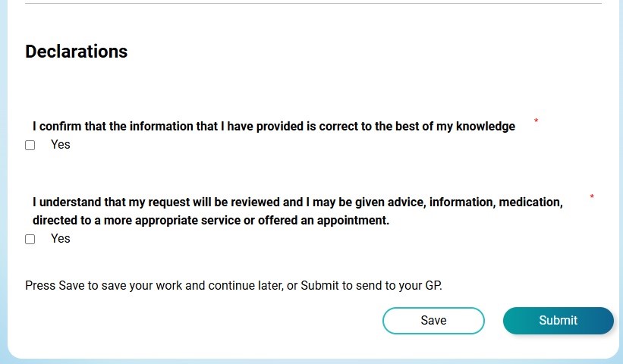Viewport: 623px width, 364px height.
Task: Check Yes for request review understanding
Action: (30, 239)
